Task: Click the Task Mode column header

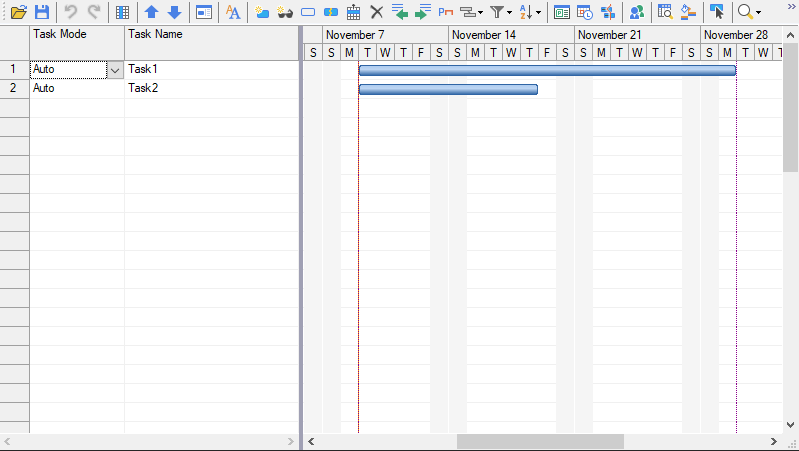Action: (x=76, y=35)
